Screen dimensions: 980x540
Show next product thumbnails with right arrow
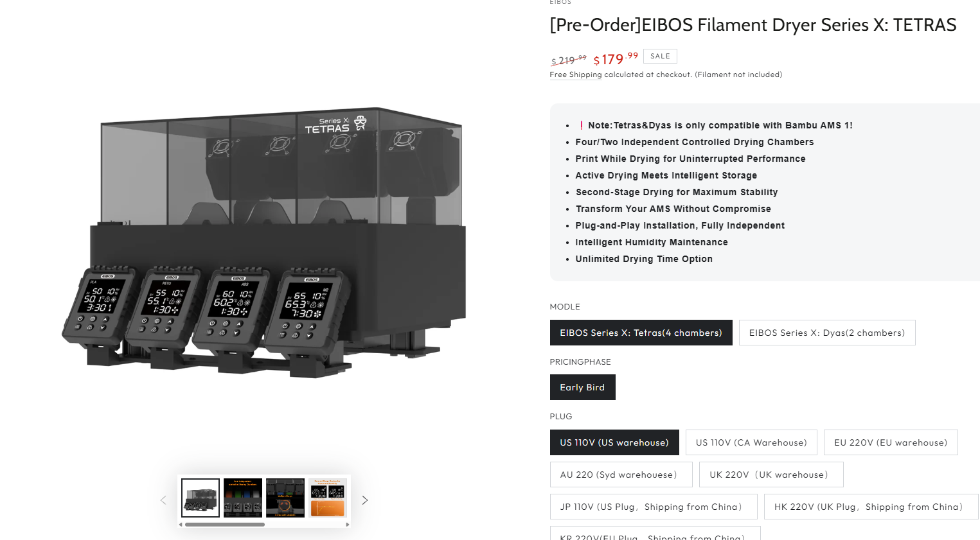coord(364,500)
